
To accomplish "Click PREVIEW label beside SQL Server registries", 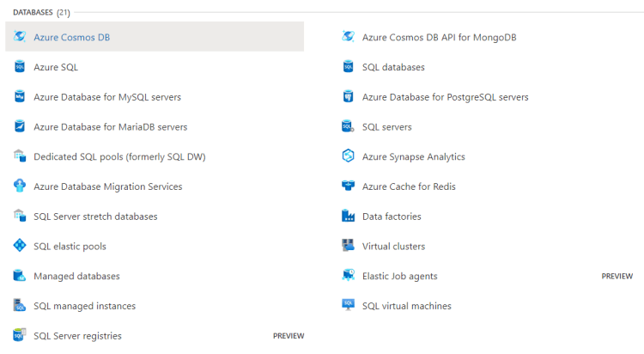I will 289,336.
